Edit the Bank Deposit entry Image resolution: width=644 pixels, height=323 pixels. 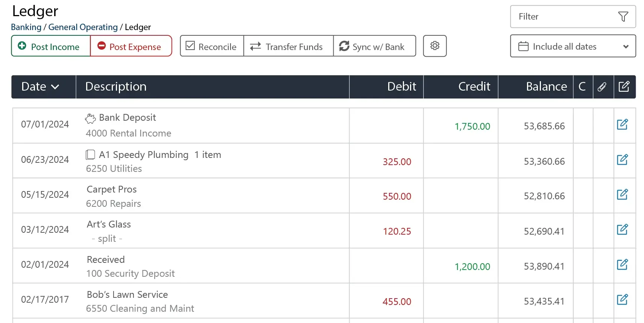coord(622,124)
